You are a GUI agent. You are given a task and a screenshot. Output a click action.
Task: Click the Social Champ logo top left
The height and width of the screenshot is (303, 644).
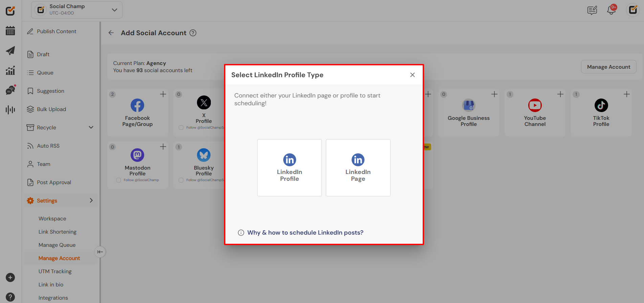(10, 11)
